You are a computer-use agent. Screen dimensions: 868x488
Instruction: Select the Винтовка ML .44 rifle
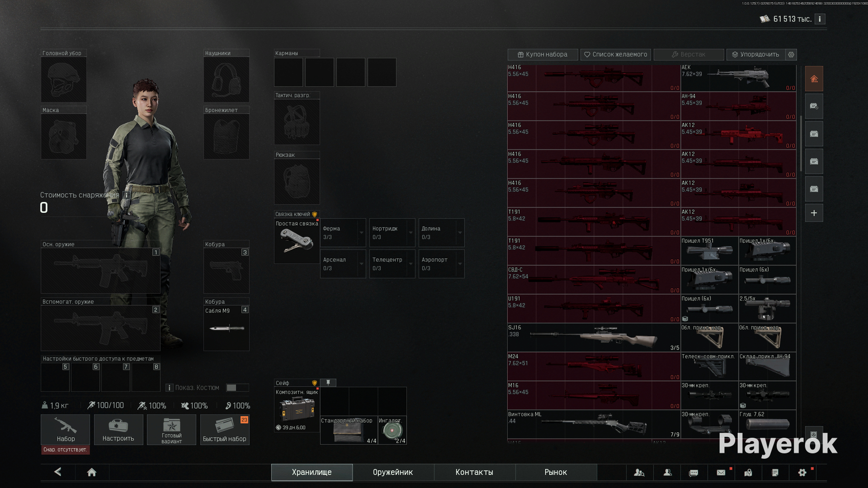pyautogui.click(x=594, y=424)
